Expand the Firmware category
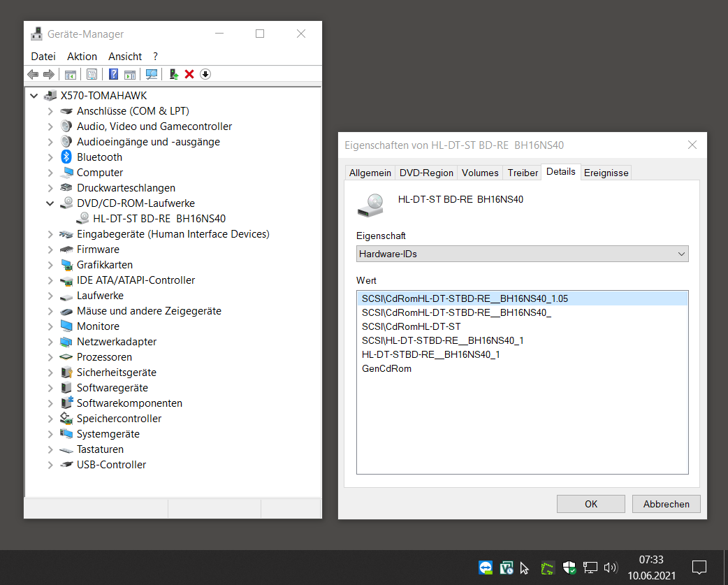The width and height of the screenshot is (728, 585). pos(50,250)
